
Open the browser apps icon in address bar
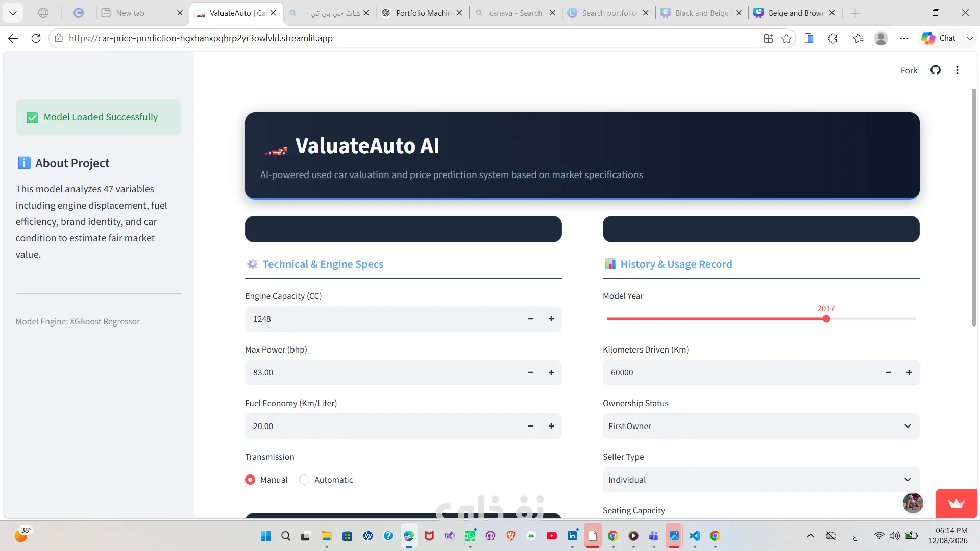click(768, 38)
